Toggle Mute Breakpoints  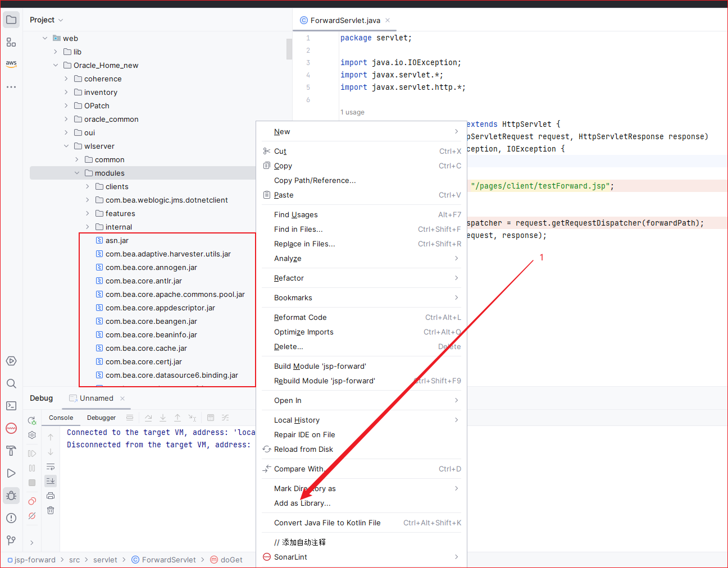click(x=32, y=516)
